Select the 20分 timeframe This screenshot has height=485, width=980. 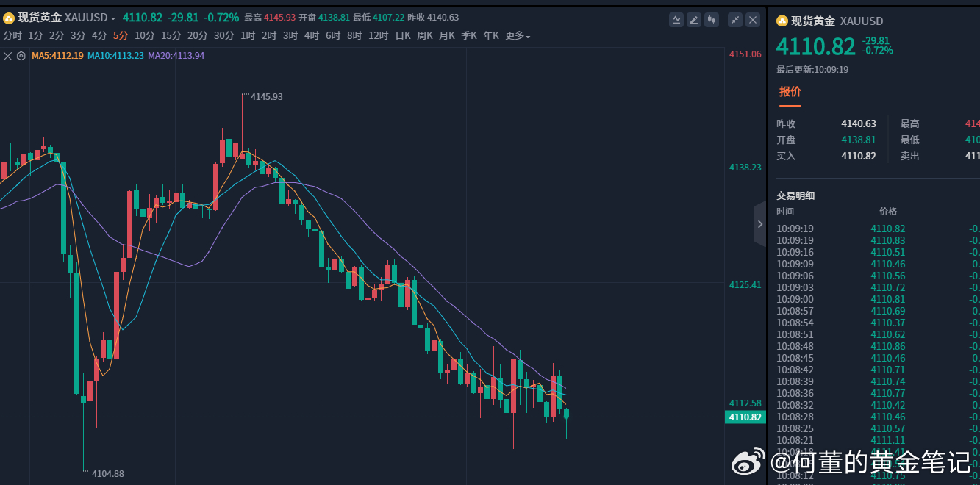(x=198, y=35)
